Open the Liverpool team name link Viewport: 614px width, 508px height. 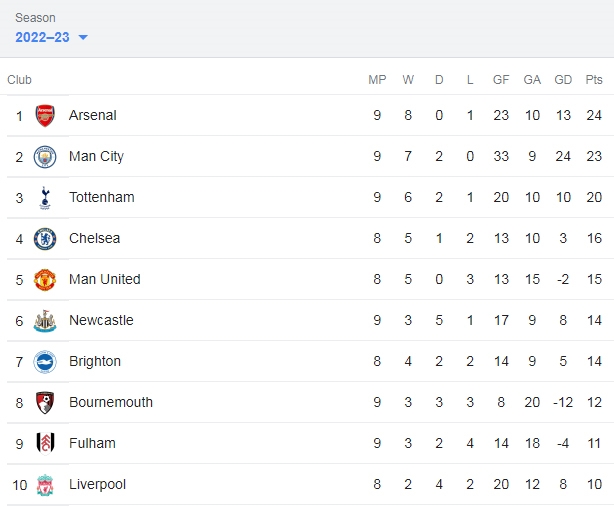(98, 484)
